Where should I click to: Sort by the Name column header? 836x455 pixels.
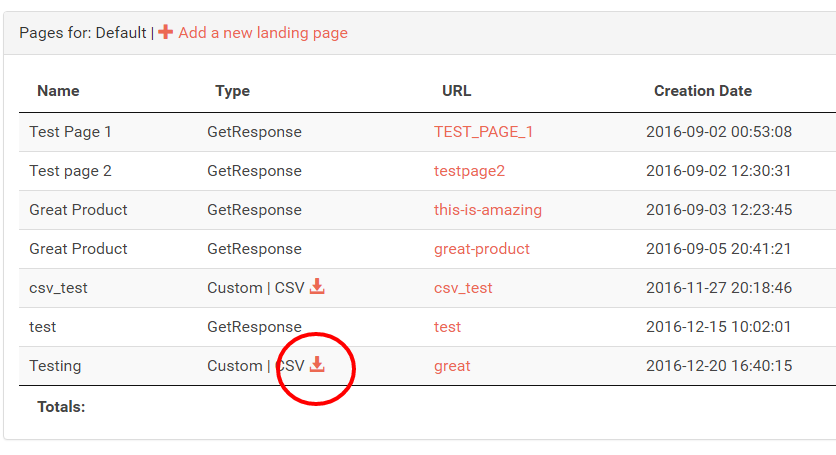pos(58,91)
